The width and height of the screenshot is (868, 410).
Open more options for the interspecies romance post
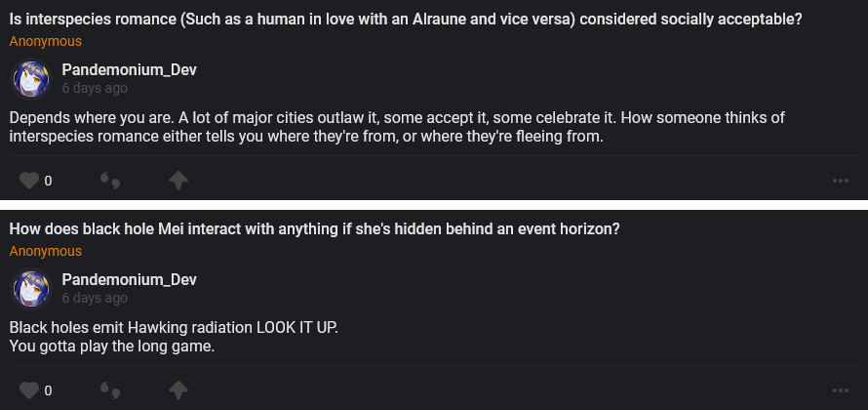click(x=840, y=181)
